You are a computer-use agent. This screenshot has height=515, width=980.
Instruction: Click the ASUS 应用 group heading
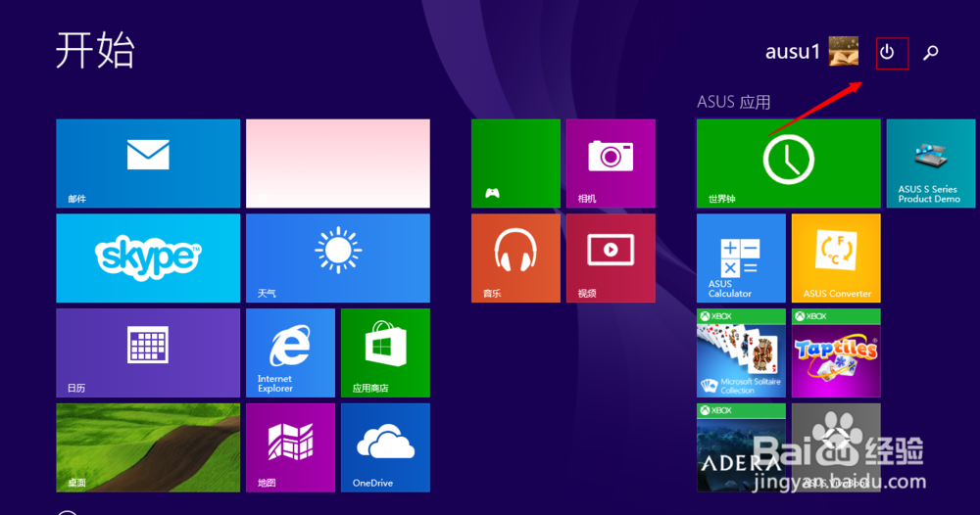click(734, 102)
